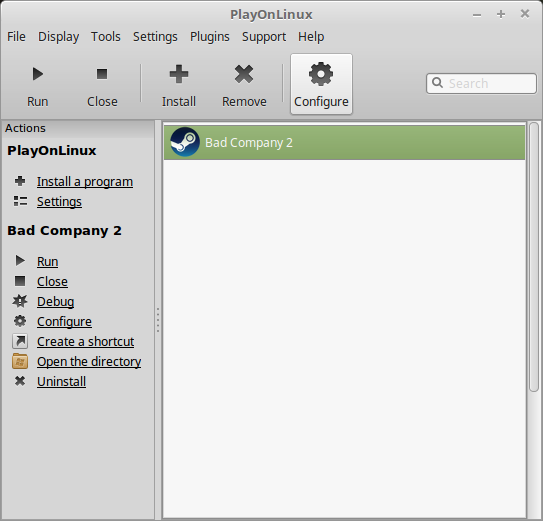Click the Configure gear toolbar button

pyautogui.click(x=321, y=84)
